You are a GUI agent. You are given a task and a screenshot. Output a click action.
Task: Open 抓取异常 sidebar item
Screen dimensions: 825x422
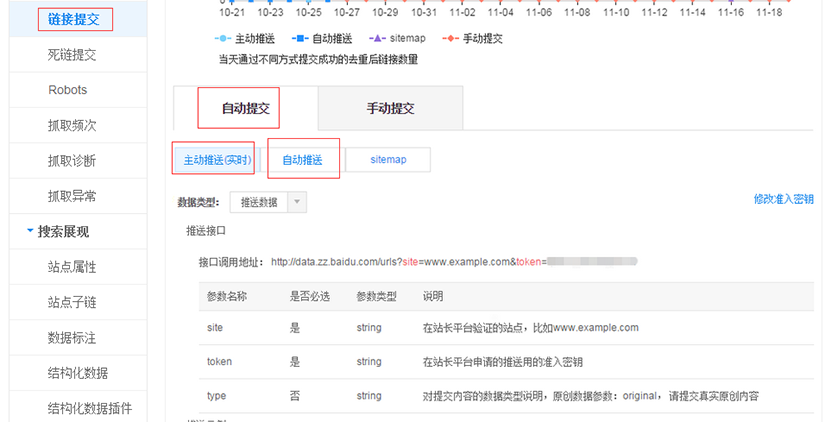tap(72, 196)
